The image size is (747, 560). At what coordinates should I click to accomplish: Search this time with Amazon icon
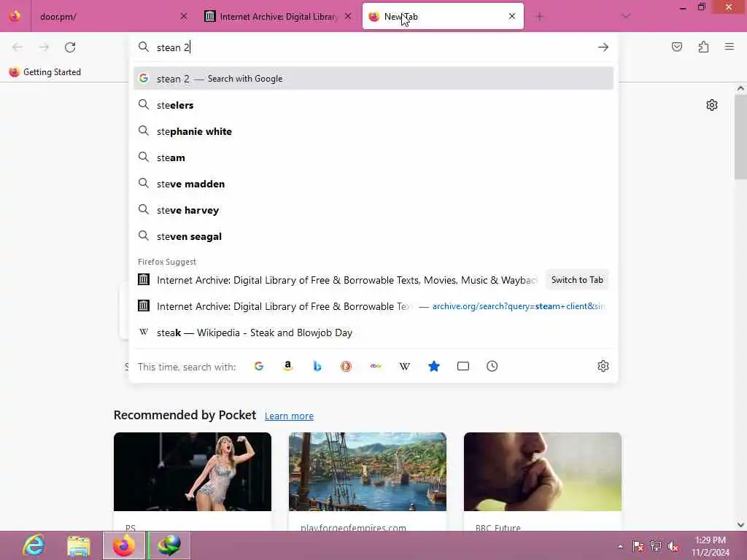287,366
